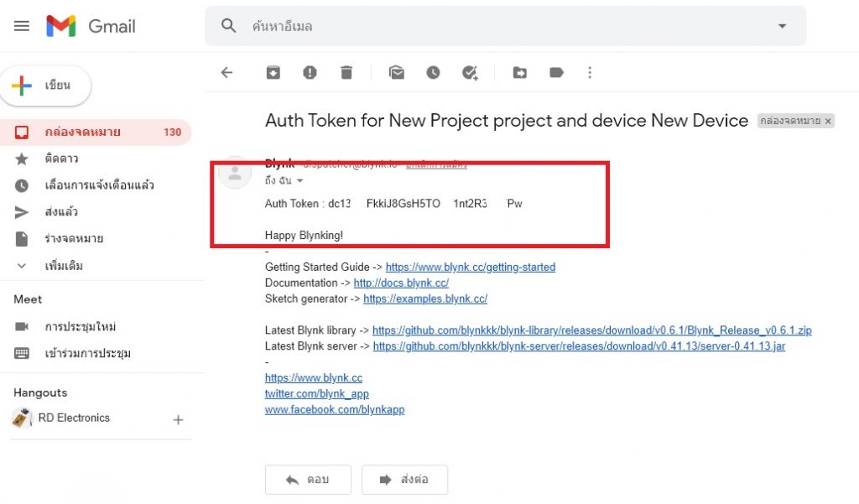Viewport: 859px width, 504px height.
Task: Click the sender avatar icon
Action: pyautogui.click(x=235, y=173)
